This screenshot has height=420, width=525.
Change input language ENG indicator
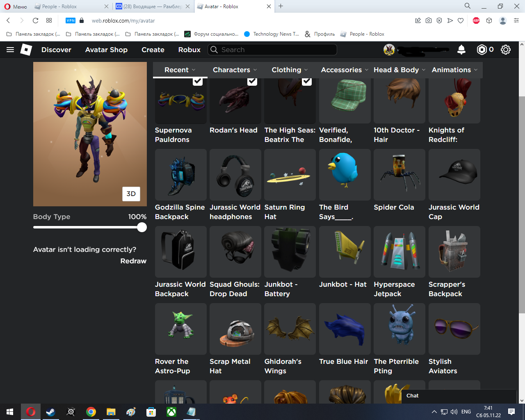pos(466,412)
